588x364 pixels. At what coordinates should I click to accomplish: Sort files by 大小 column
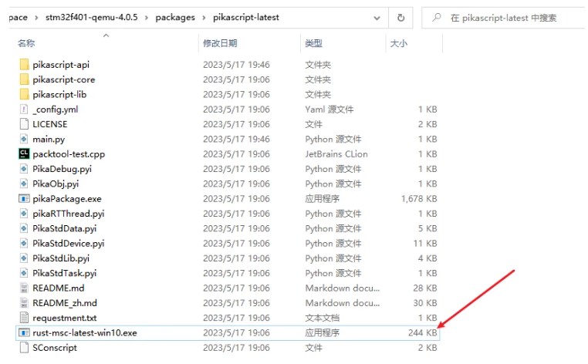pyautogui.click(x=398, y=43)
